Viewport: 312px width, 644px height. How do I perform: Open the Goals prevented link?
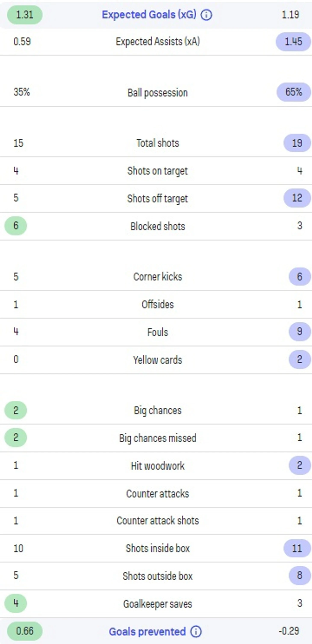(147, 632)
